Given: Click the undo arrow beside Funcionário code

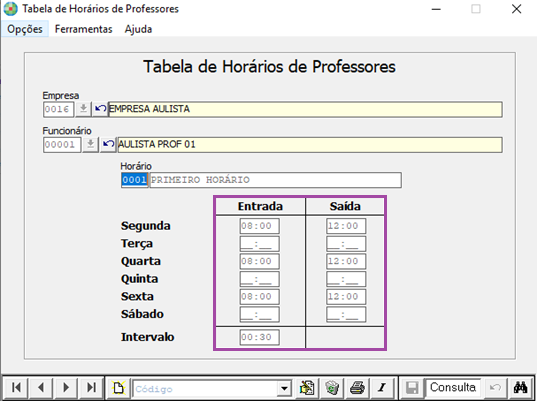Looking at the screenshot, I should 108,145.
